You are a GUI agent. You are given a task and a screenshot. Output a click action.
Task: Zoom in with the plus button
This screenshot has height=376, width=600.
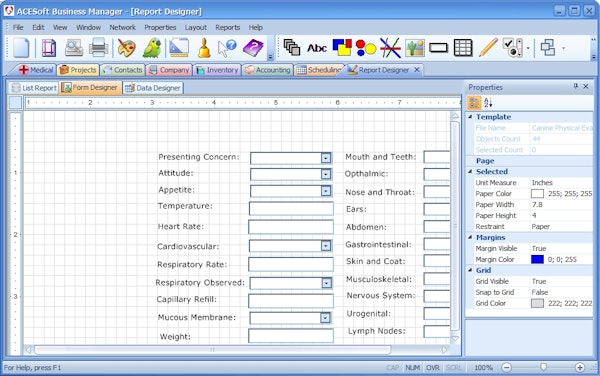pyautogui.click(x=580, y=368)
